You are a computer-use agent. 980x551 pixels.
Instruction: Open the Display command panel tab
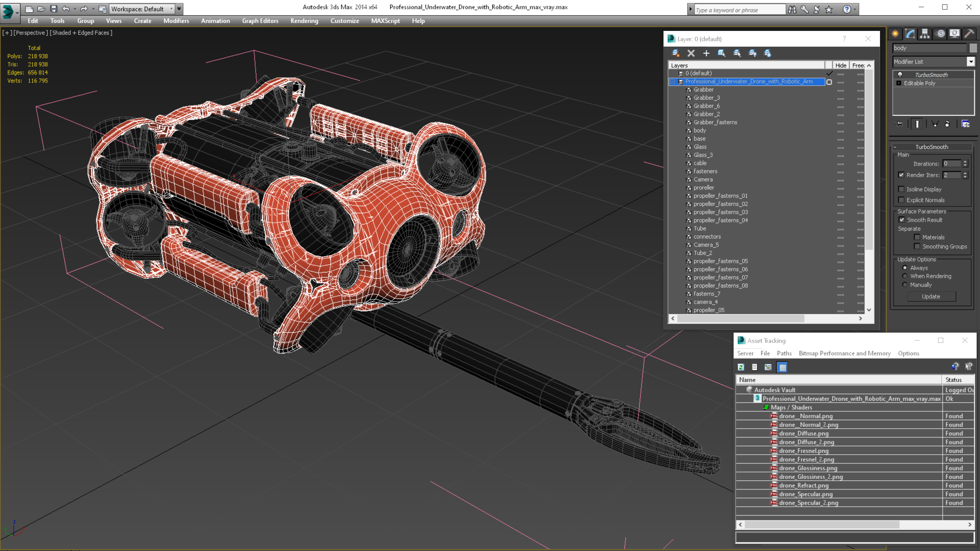[x=954, y=33]
